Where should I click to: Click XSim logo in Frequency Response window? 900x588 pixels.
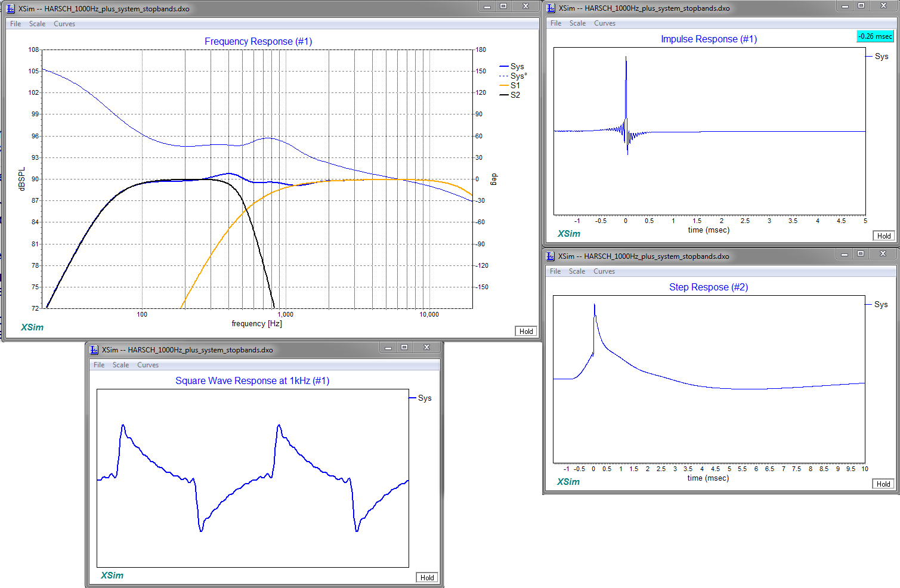32,327
